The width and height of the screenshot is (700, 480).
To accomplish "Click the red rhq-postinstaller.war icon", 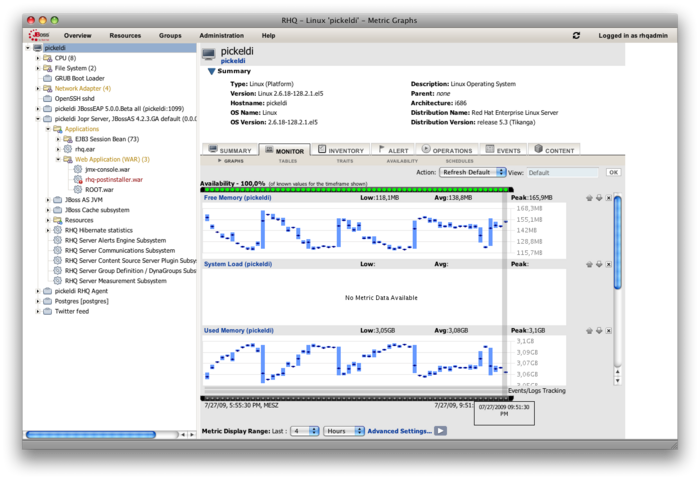I will point(78,179).
